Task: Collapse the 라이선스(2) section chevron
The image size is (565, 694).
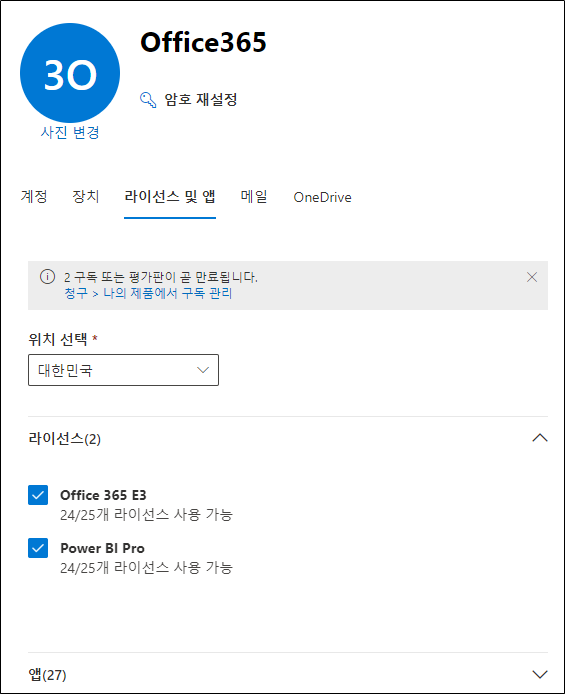Action: [540, 438]
